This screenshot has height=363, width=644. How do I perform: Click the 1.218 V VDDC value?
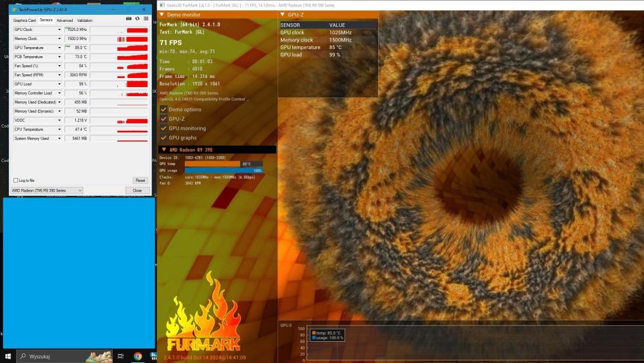coord(77,120)
